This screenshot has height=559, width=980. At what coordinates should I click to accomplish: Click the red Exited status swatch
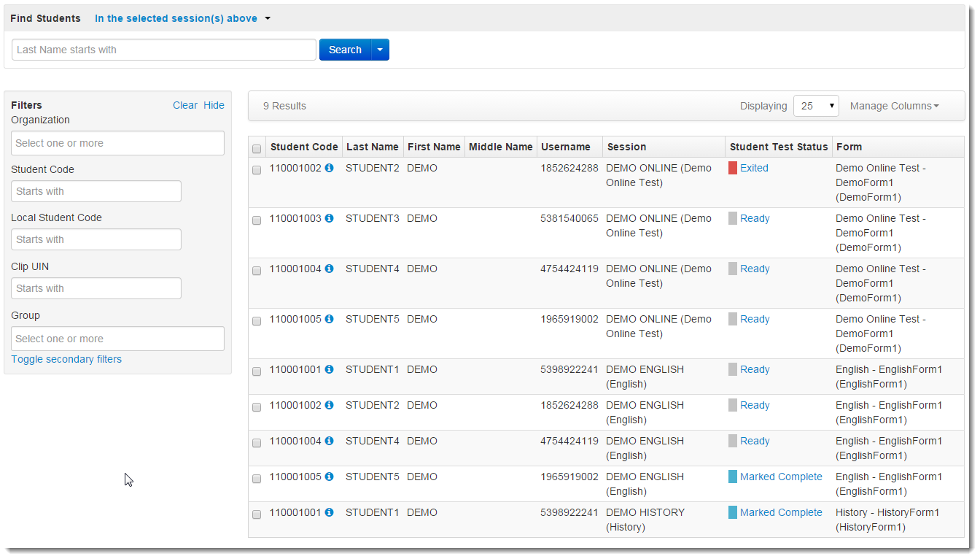tap(733, 168)
